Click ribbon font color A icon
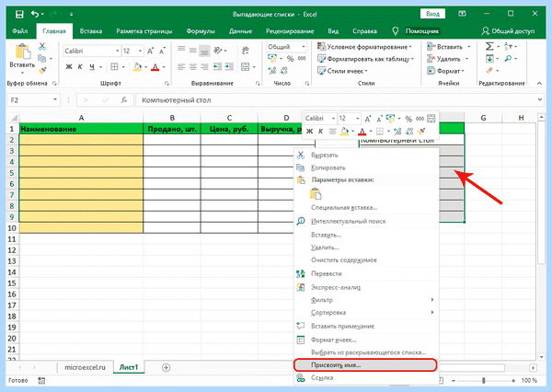Image resolution: width=552 pixels, height=392 pixels. [x=155, y=67]
